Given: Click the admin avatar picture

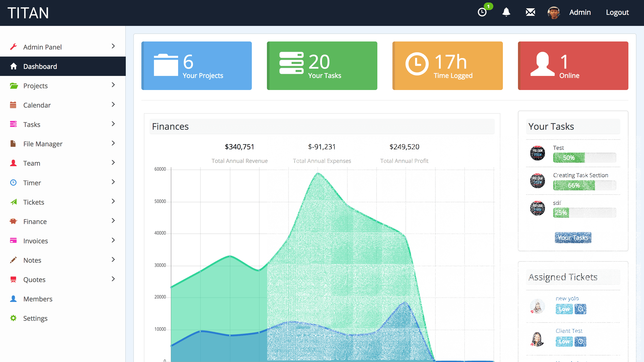Looking at the screenshot, I should click(553, 13).
